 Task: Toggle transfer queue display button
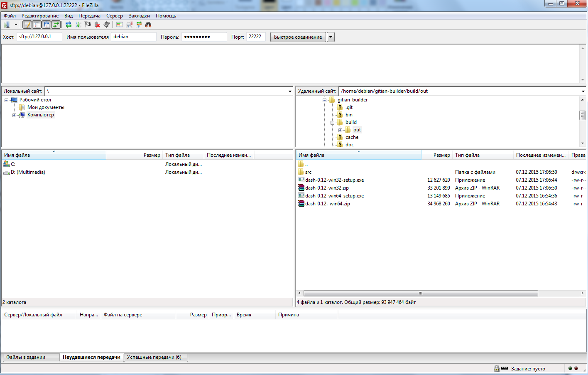click(x=56, y=25)
